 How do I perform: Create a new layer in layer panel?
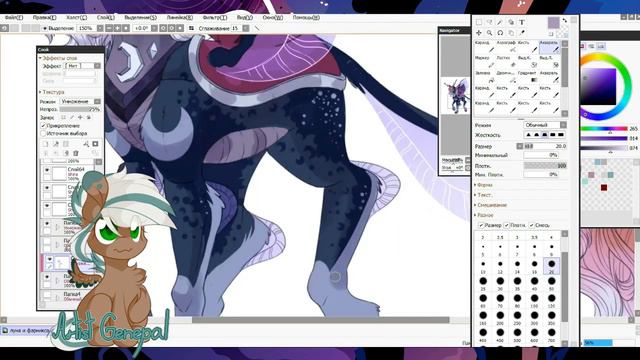coord(46,144)
